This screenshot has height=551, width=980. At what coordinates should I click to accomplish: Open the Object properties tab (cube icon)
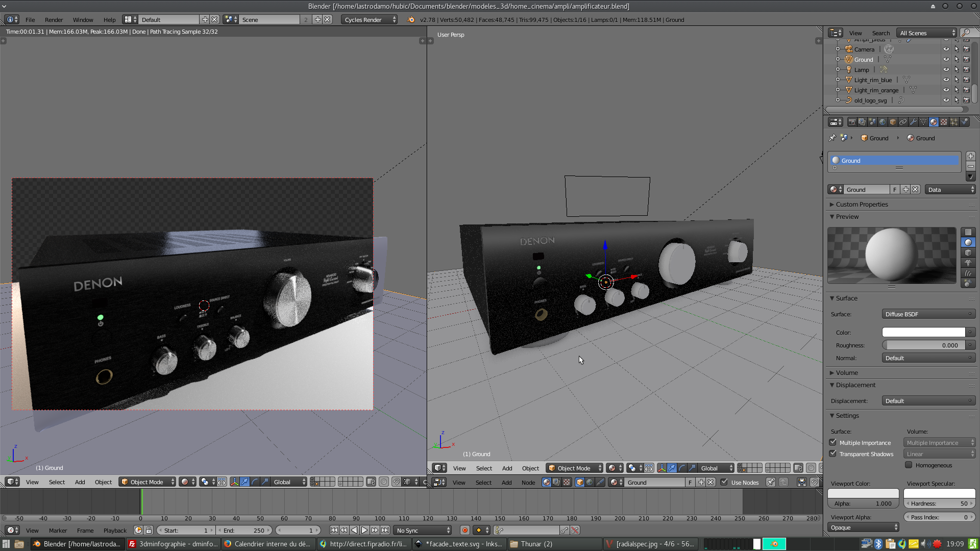(893, 122)
